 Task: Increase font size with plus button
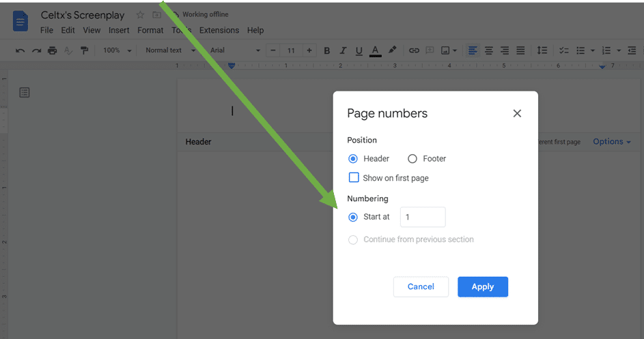click(x=309, y=50)
